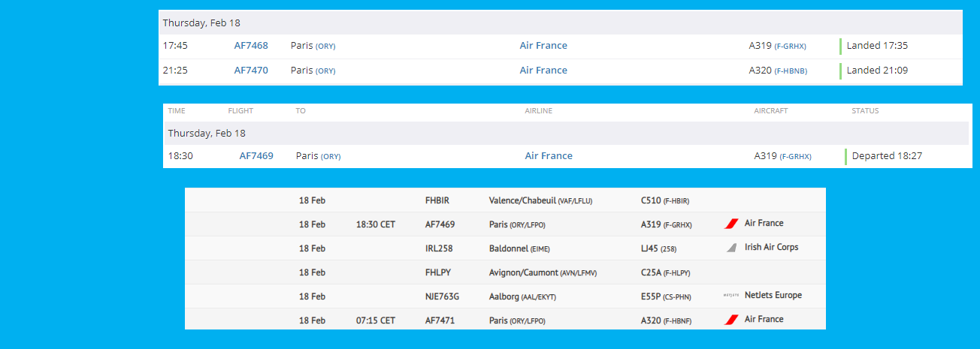Click Air France link in Departed 18:27 row

549,156
